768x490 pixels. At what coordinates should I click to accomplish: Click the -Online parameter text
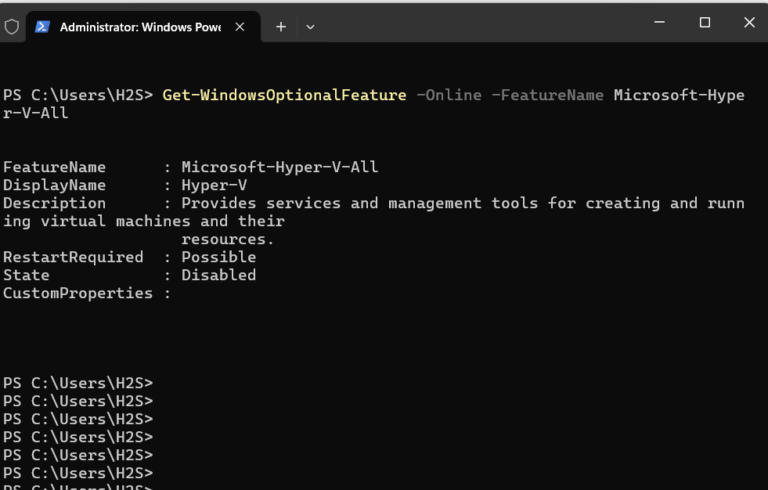(449, 95)
